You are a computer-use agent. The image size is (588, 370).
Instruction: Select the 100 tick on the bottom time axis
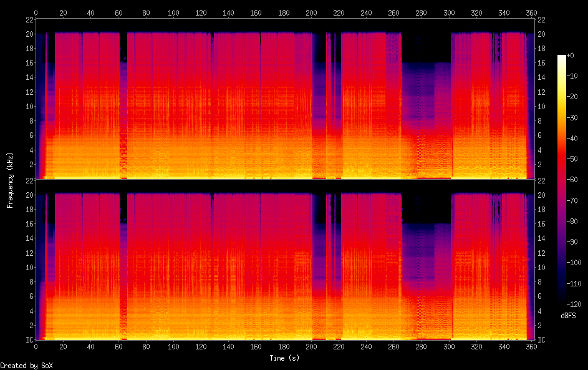(174, 348)
